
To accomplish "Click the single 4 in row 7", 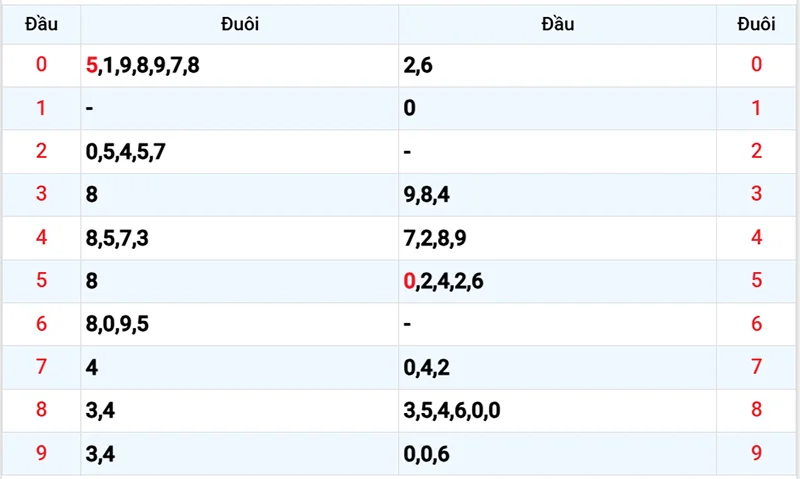I will 91,368.
